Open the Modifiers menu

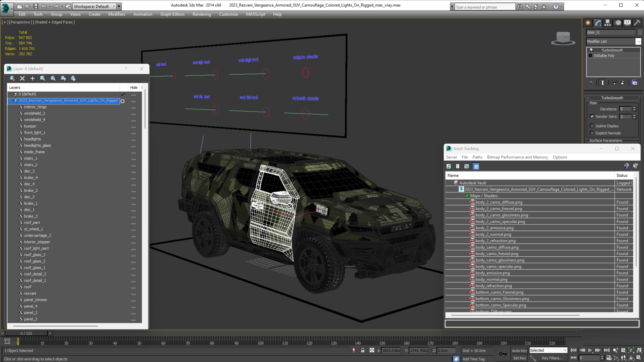click(116, 14)
